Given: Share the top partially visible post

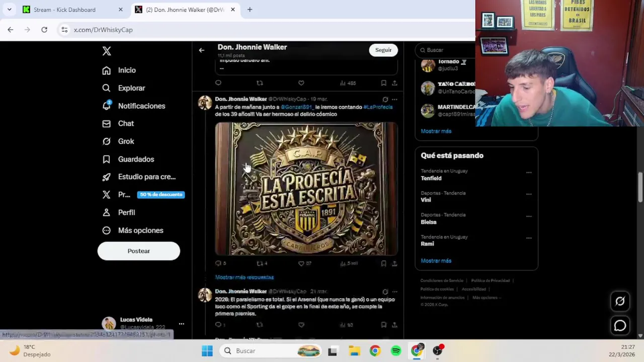Looking at the screenshot, I should coord(394,83).
